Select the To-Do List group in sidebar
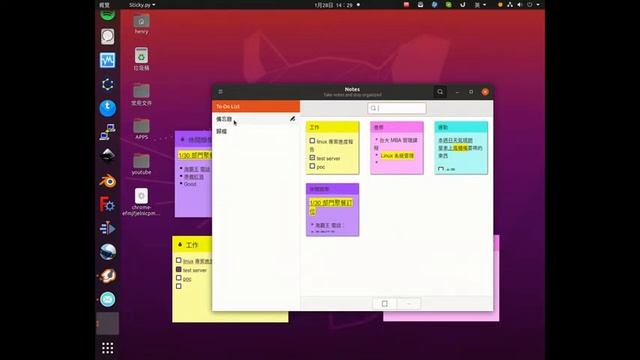This screenshot has height=360, width=640. coord(256,106)
